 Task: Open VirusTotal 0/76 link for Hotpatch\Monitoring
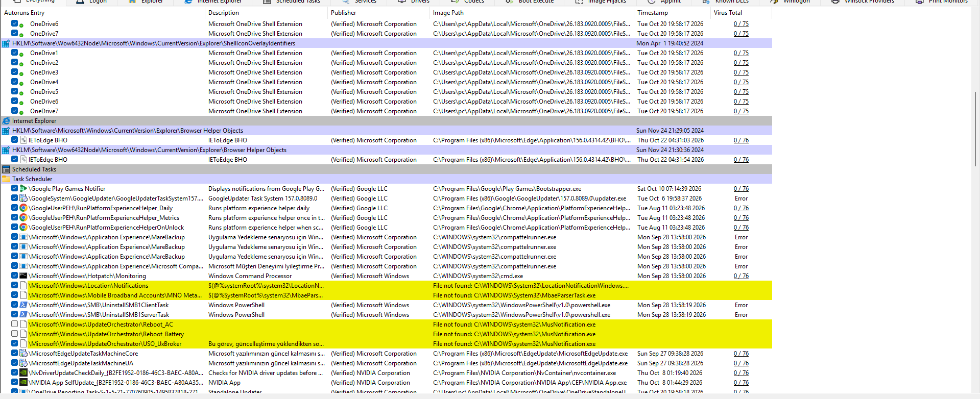pos(741,276)
